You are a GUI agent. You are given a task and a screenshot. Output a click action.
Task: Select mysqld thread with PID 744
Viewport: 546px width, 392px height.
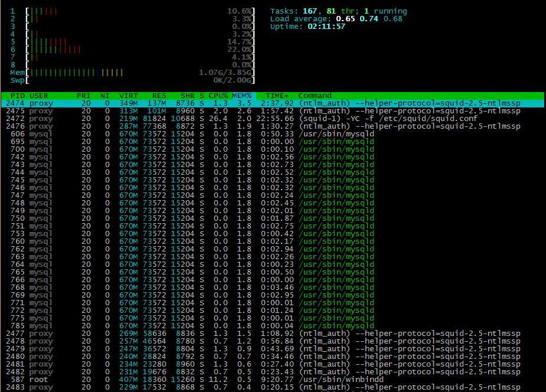pos(273,172)
